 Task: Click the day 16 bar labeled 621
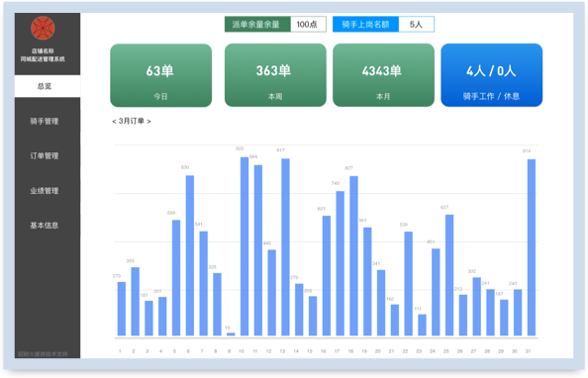[x=327, y=276]
